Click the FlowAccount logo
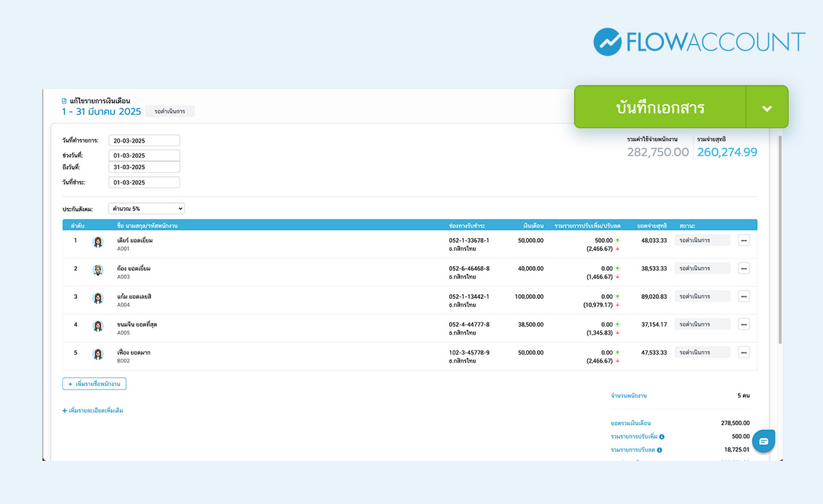The width and height of the screenshot is (823, 504). [x=699, y=42]
